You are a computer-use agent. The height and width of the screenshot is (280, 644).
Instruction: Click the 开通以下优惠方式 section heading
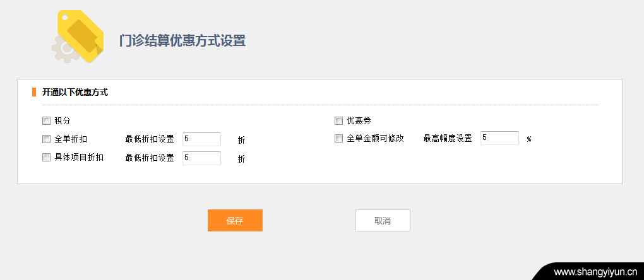pyautogui.click(x=75, y=92)
